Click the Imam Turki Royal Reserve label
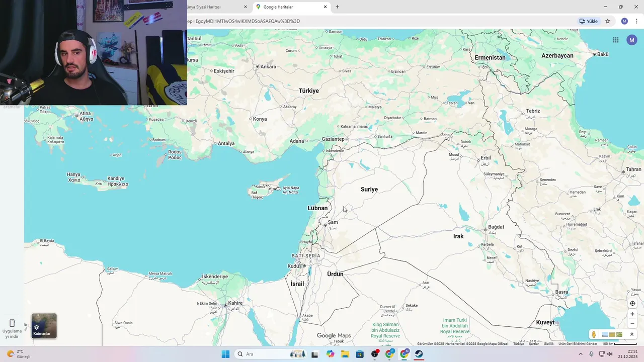This screenshot has height=362, width=644. click(455, 326)
